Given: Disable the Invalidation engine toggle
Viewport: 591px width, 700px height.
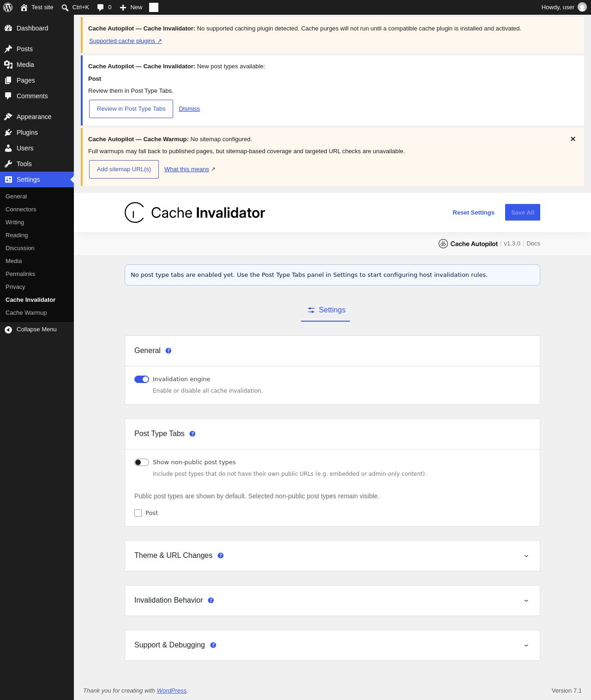Looking at the screenshot, I should [x=142, y=379].
